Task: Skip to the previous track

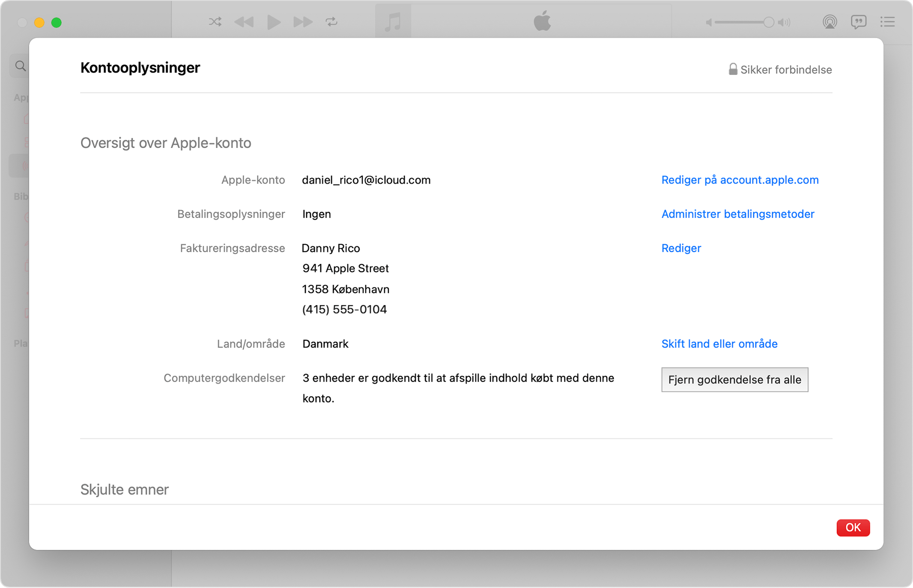Action: [244, 22]
